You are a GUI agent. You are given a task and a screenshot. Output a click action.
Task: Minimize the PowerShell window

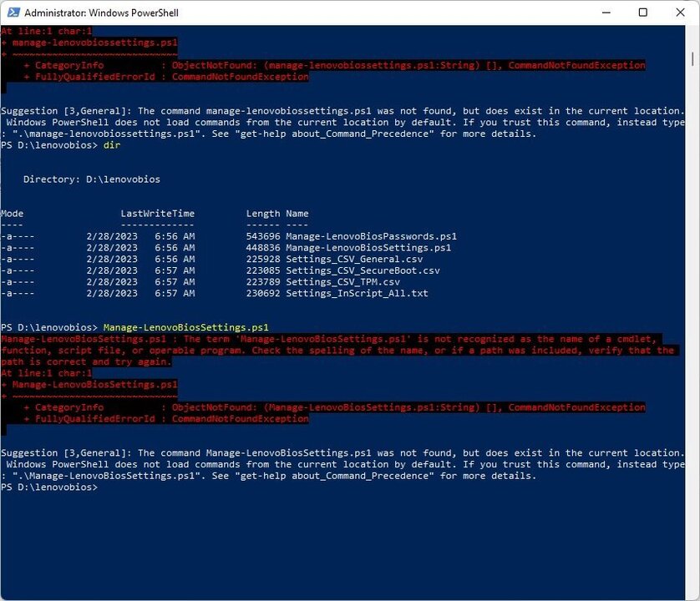pos(604,13)
